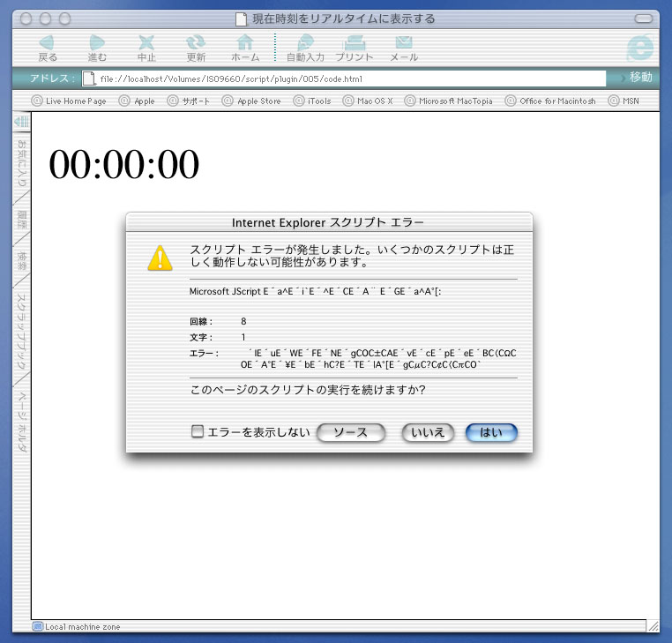Click the Refresh (更新) toolbar icon

[196, 42]
